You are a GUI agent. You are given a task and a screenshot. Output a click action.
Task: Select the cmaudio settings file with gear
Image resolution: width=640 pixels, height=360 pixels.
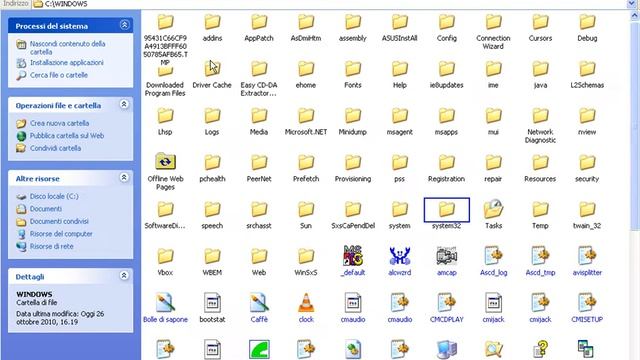pos(400,303)
